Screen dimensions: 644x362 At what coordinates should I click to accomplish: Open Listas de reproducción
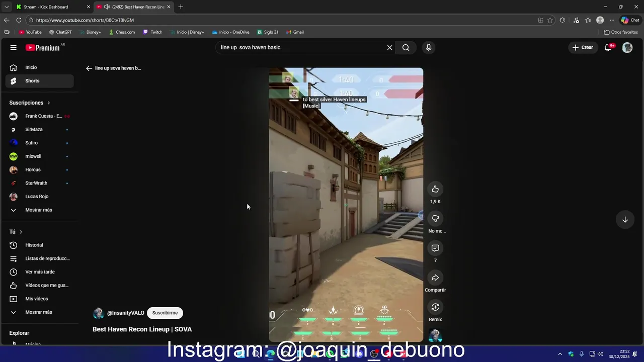point(39,258)
